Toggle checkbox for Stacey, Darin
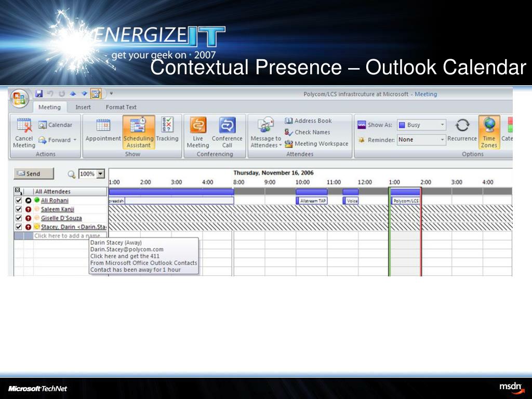 (19, 227)
